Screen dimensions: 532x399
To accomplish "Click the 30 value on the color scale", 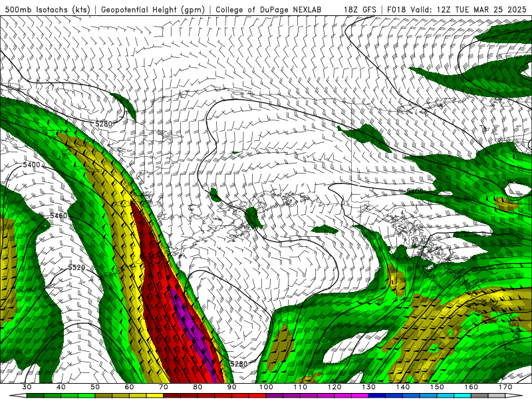I will (x=27, y=387).
